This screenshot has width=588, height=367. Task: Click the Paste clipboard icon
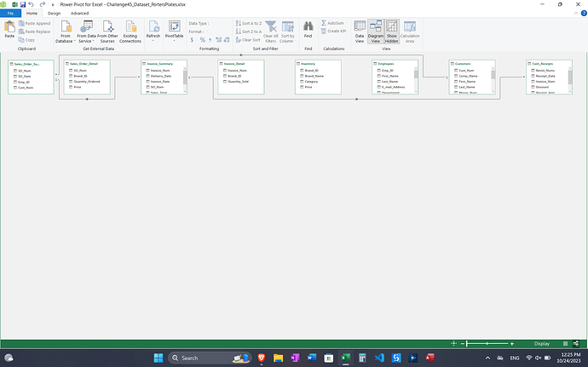tap(9, 27)
